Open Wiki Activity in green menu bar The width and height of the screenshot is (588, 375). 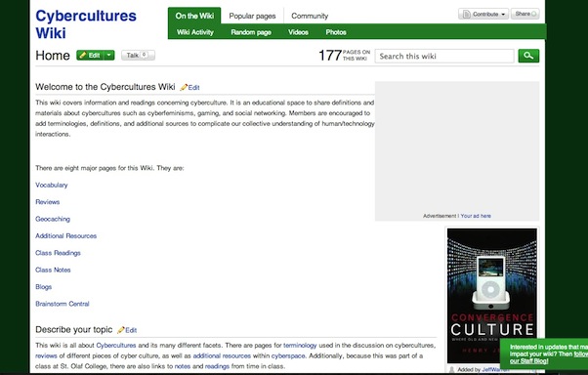click(195, 32)
